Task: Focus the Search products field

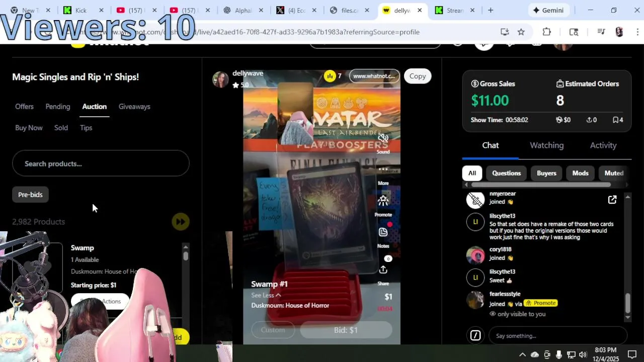Action: 101,163
